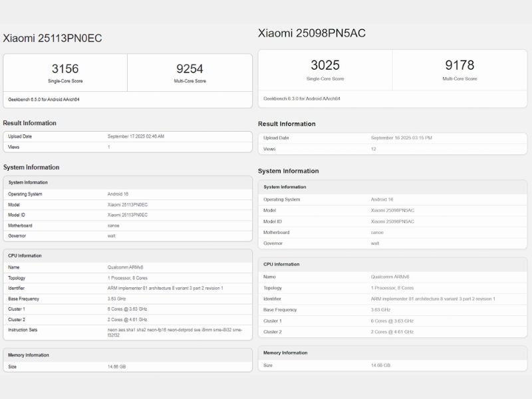
Task: Click '6 Cores @ 3.63 GHz' for 25098PN5AC
Action: [x=392, y=321]
